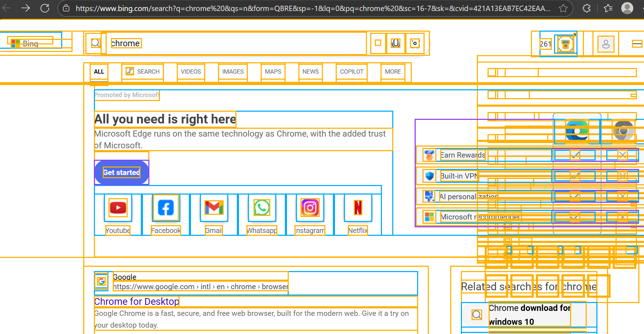Click the Bing logo
The image size is (644, 334).
pyautogui.click(x=25, y=43)
